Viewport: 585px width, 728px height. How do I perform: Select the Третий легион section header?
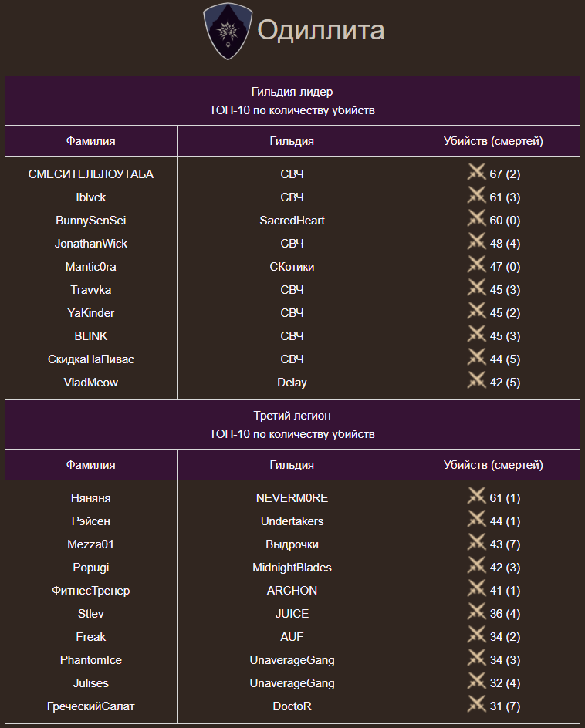point(292,416)
